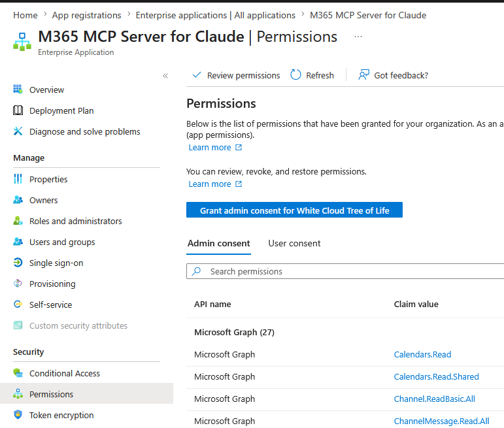Click the Owners people icon
This screenshot has height=428, width=504.
(18, 200)
